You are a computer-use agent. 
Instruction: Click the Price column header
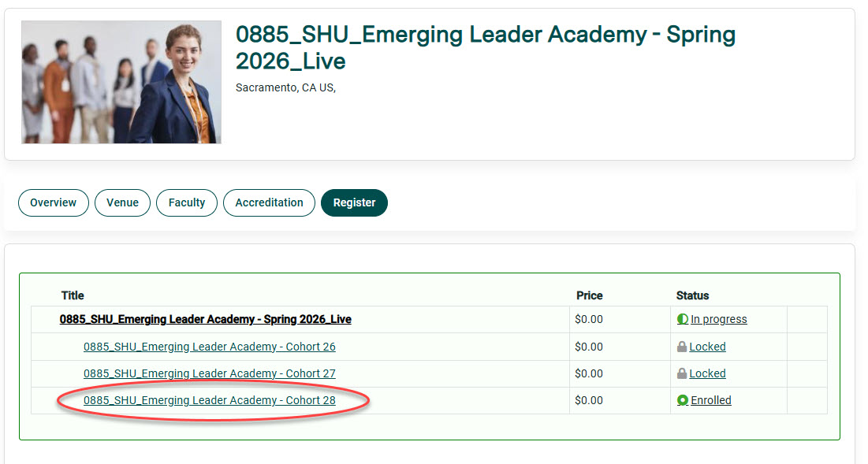click(590, 295)
